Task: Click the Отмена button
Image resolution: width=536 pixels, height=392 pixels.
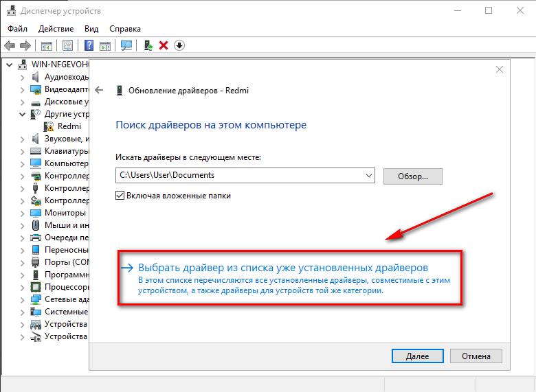Action: [476, 356]
